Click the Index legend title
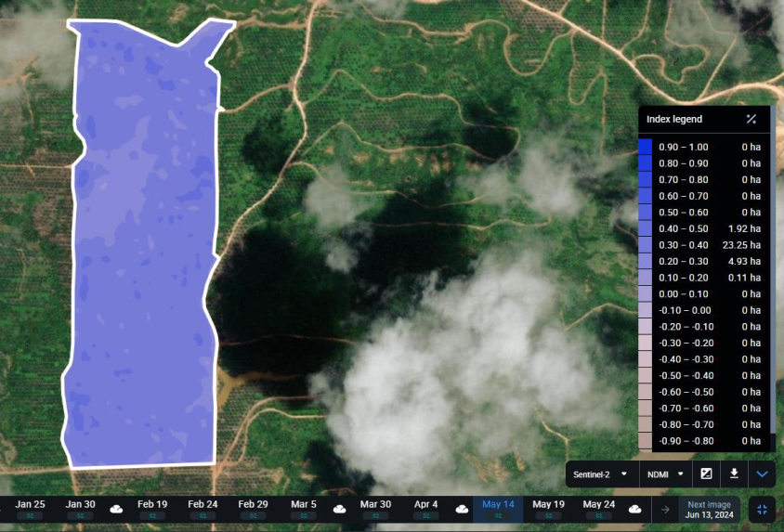Image resolution: width=784 pixels, height=532 pixels. click(x=674, y=119)
